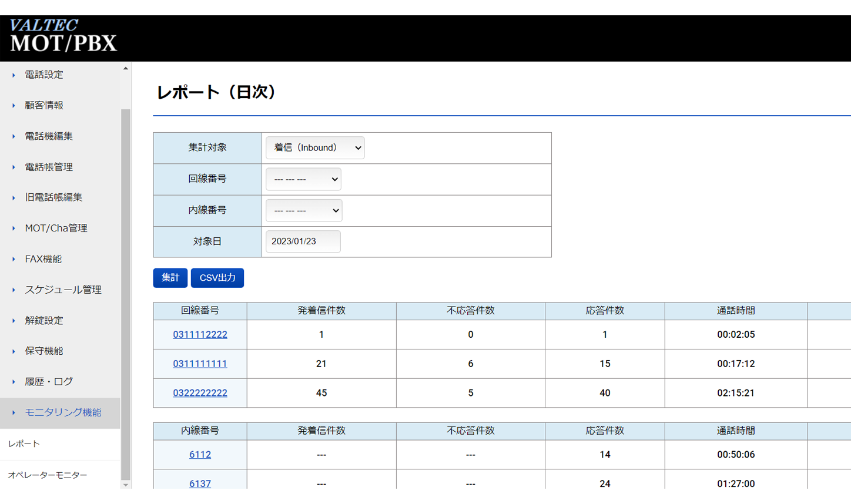Open the 回線番号 dropdown
The height and width of the screenshot is (504, 851).
[303, 179]
